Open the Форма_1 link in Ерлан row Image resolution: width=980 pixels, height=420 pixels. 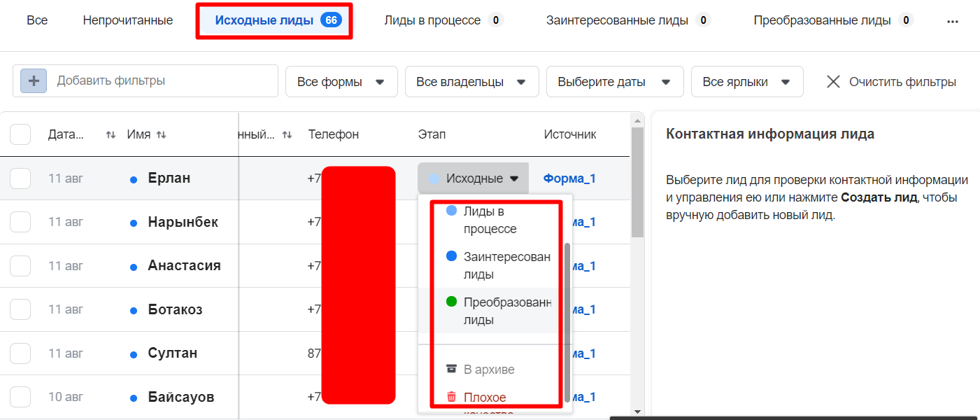(x=569, y=178)
